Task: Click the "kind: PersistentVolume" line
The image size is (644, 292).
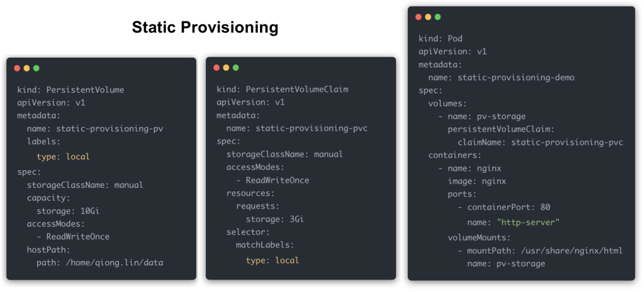Action: pos(70,90)
